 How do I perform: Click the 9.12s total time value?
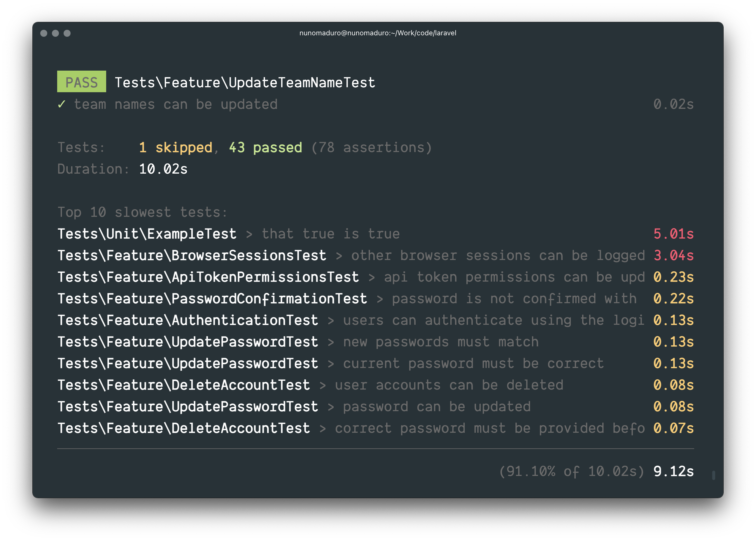673,471
